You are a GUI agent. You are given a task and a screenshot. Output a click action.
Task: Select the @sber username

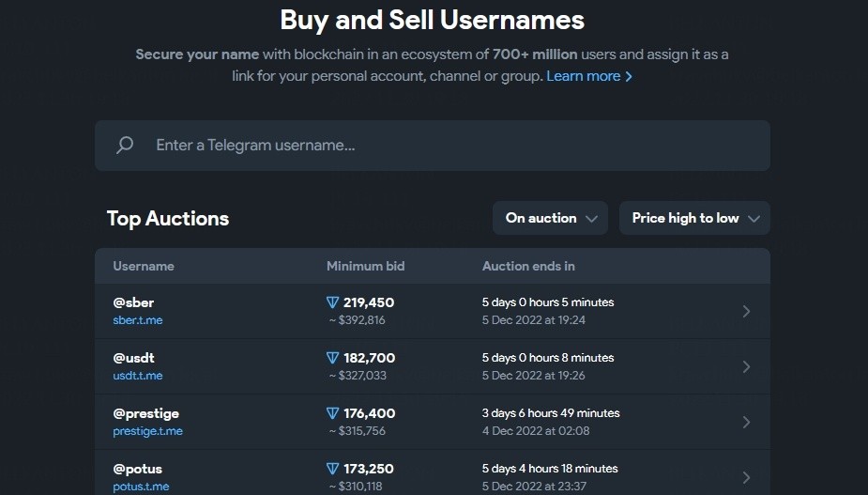pos(133,302)
